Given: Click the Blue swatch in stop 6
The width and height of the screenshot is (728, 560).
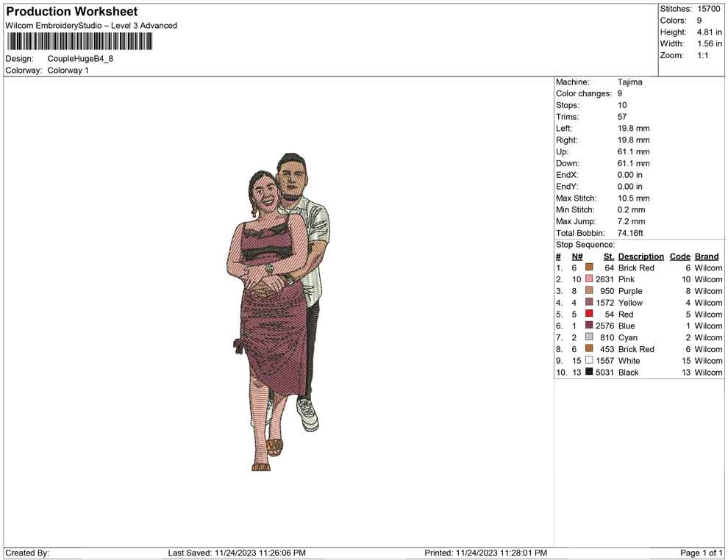Looking at the screenshot, I should tap(589, 326).
